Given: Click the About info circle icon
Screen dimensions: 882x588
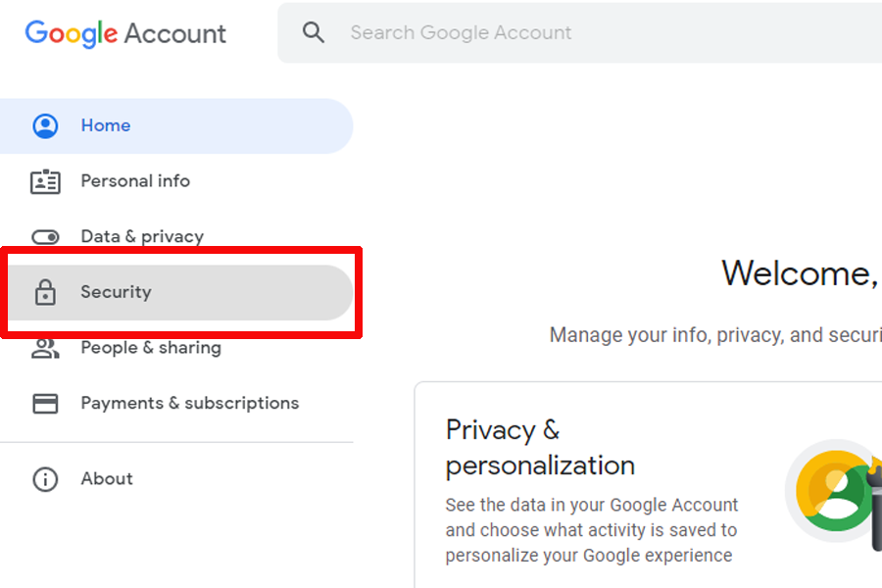Looking at the screenshot, I should point(45,479).
